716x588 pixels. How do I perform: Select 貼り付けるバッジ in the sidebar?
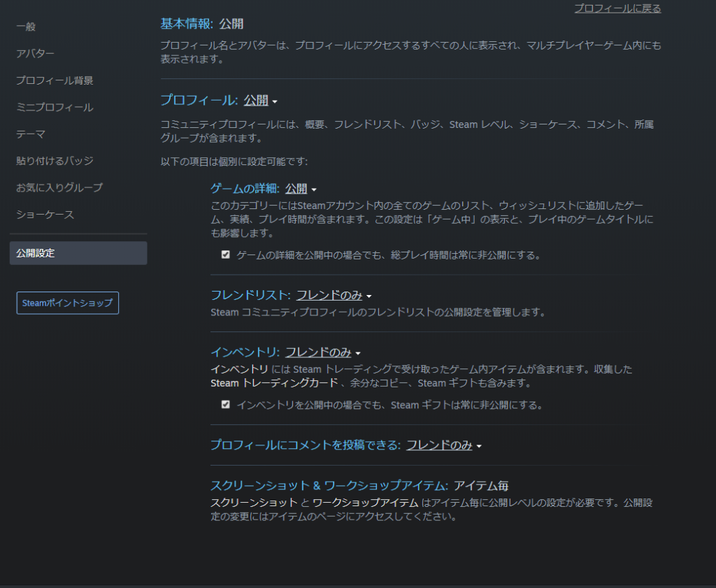pyautogui.click(x=55, y=161)
